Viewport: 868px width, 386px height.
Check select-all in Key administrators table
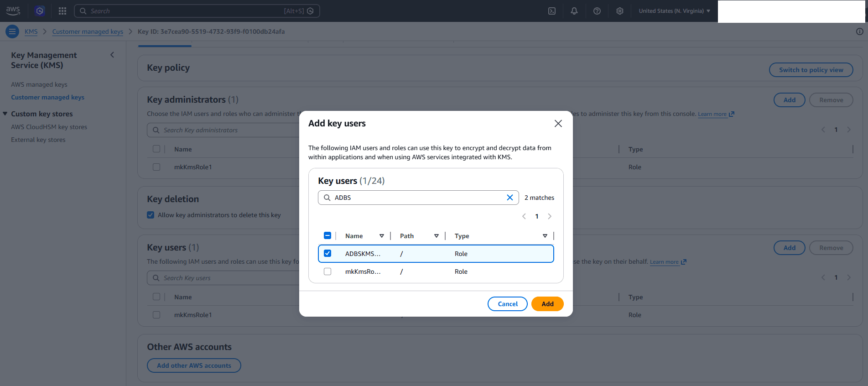(x=156, y=149)
